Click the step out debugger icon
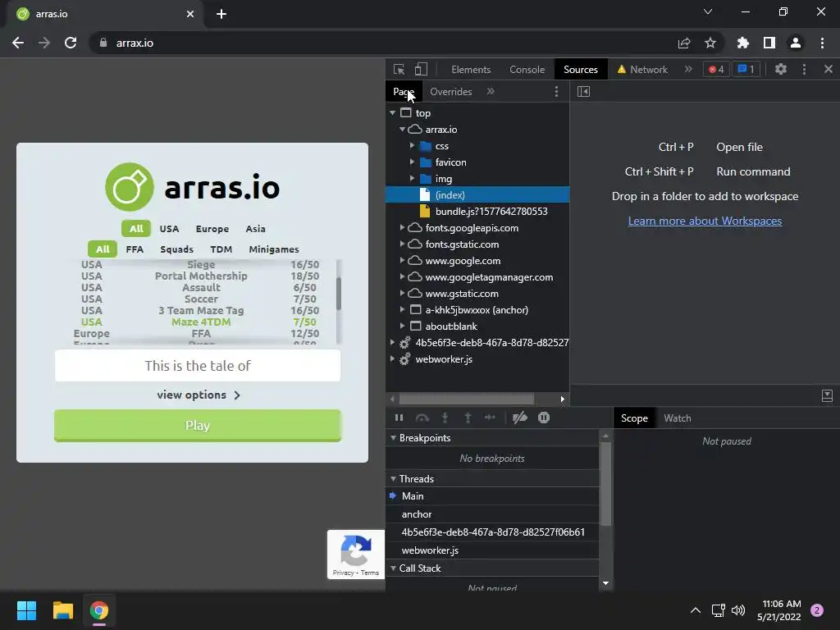Viewport: 840px width, 630px height. (x=468, y=418)
